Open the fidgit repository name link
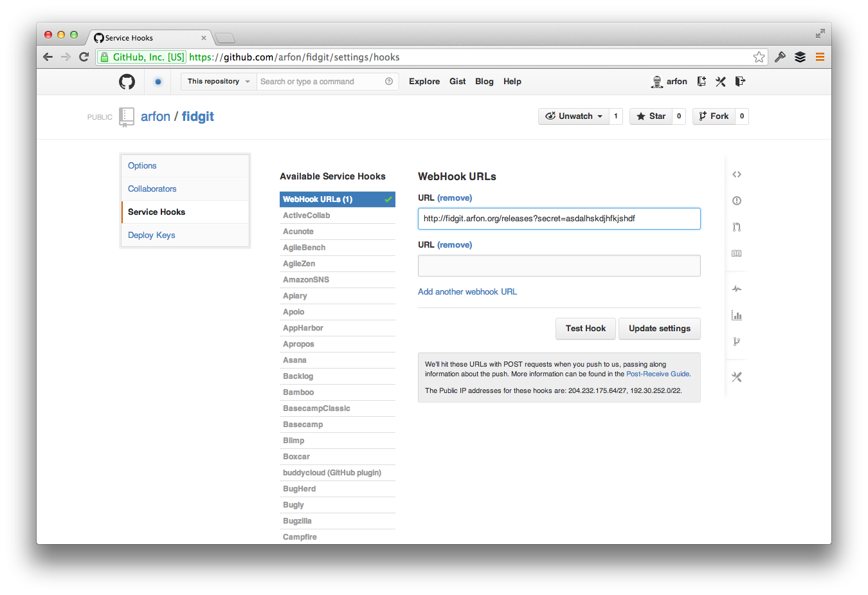This screenshot has width=868, height=595. tap(198, 116)
